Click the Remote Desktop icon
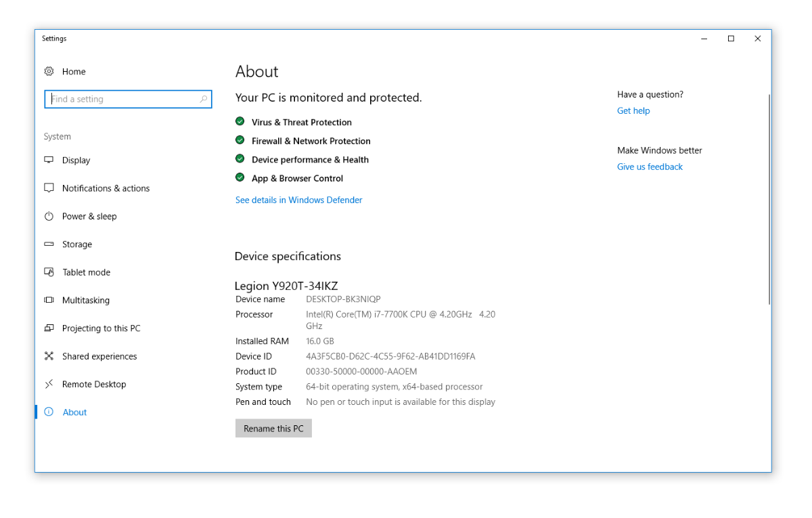 [x=49, y=384]
